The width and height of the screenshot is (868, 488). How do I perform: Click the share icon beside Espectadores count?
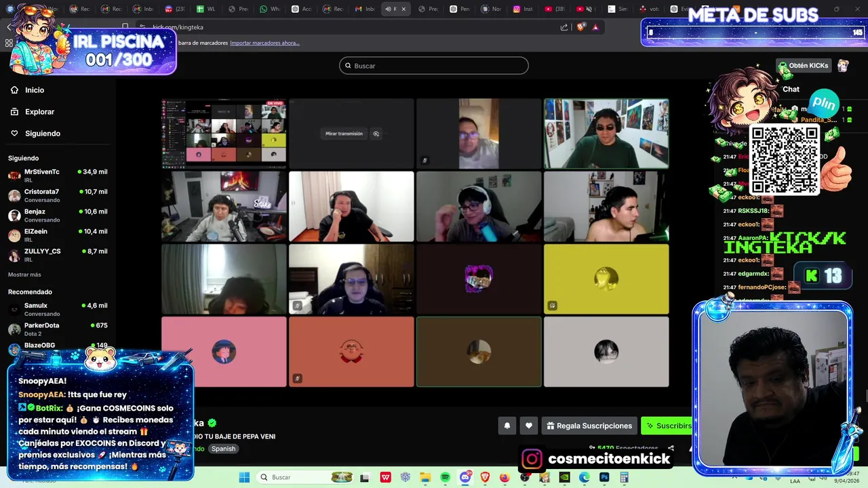click(671, 448)
